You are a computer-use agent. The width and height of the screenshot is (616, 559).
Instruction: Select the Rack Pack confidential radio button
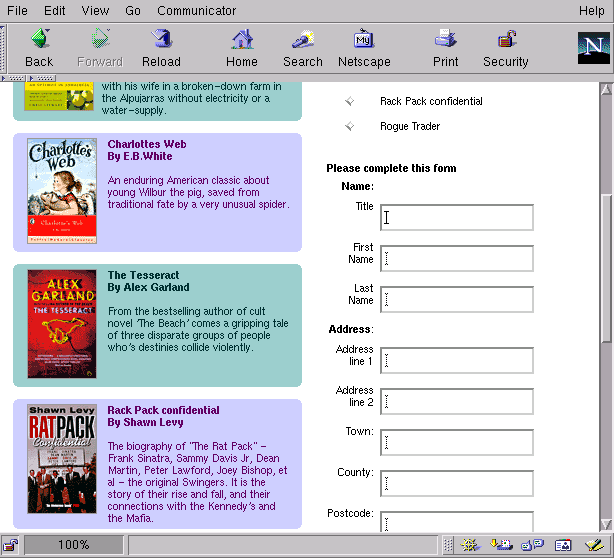[349, 101]
